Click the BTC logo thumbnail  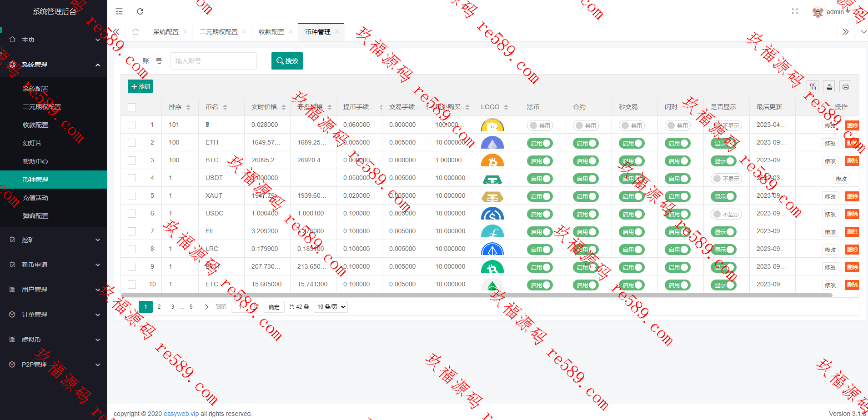click(x=492, y=160)
